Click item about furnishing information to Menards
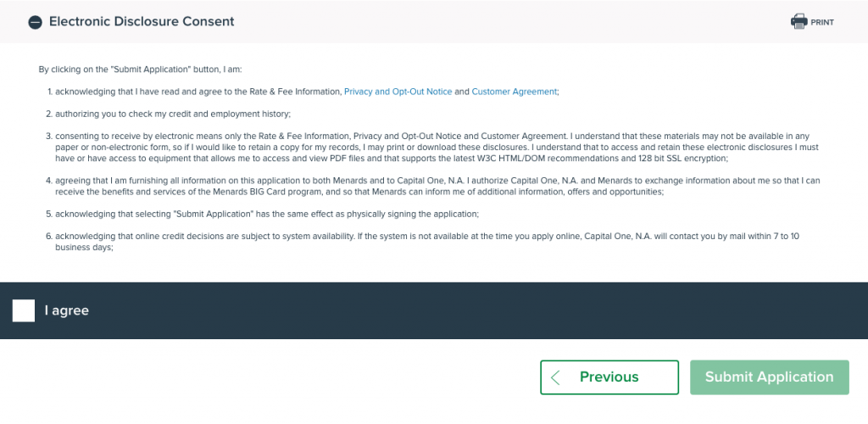Viewport: 868px width, 424px height. pyautogui.click(x=433, y=186)
